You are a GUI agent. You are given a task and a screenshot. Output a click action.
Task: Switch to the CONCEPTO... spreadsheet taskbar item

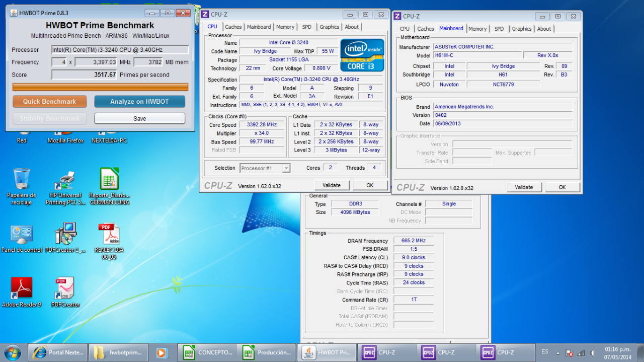click(207, 352)
